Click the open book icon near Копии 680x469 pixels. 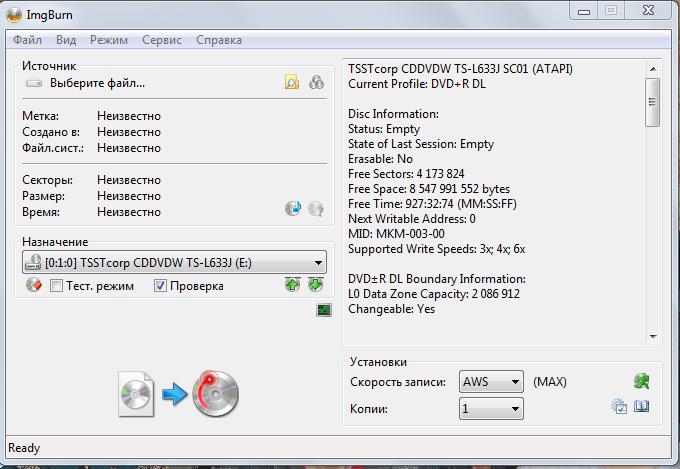pos(642,407)
